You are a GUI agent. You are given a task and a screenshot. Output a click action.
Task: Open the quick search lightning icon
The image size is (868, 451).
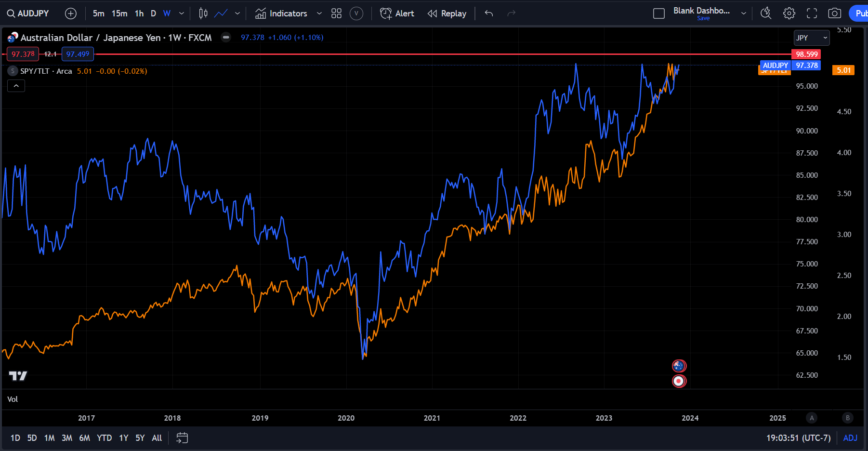[x=766, y=13]
